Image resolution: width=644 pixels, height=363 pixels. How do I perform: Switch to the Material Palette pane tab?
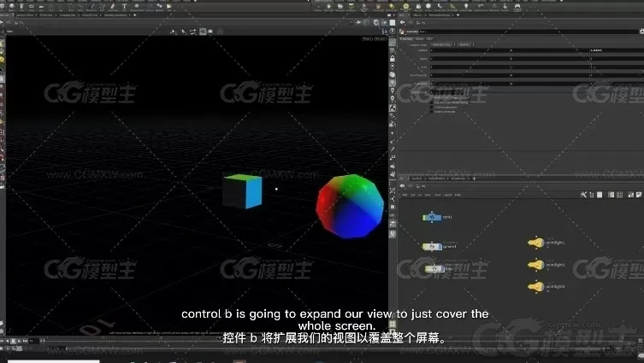pos(436,179)
